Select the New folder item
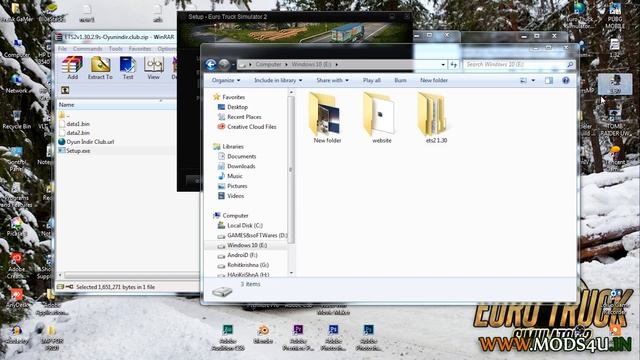640x360 pixels. tap(327, 118)
